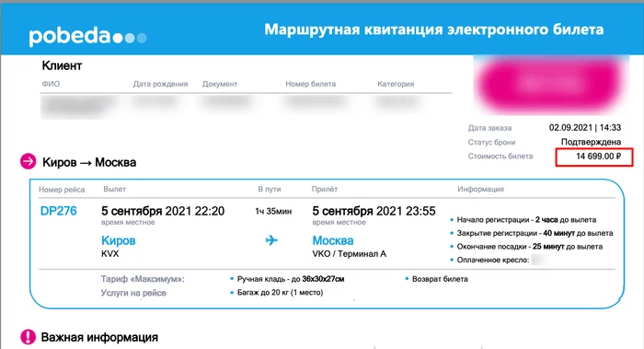Click the airplane icon between cities
The height and width of the screenshot is (349, 644).
pos(271,239)
